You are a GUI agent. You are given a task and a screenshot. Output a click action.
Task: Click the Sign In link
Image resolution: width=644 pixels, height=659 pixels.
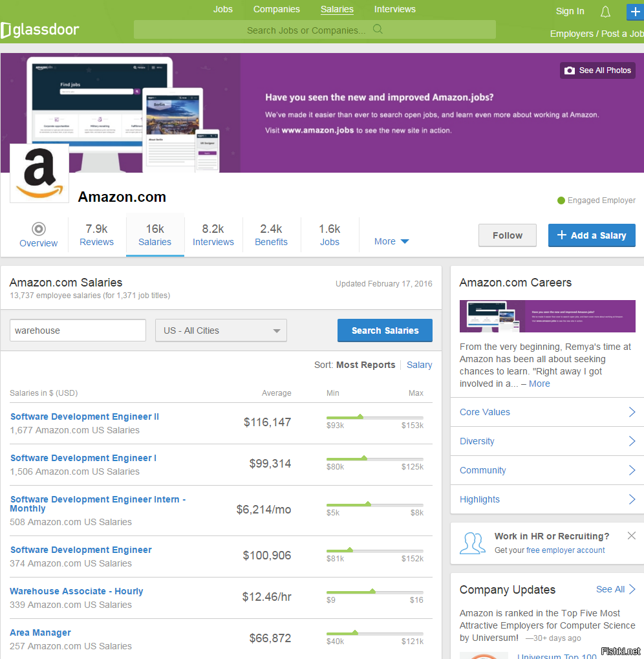tap(570, 12)
